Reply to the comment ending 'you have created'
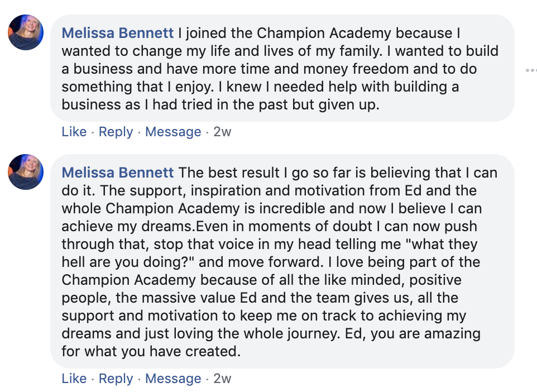Viewport: 537px width, 392px height. tap(116, 379)
